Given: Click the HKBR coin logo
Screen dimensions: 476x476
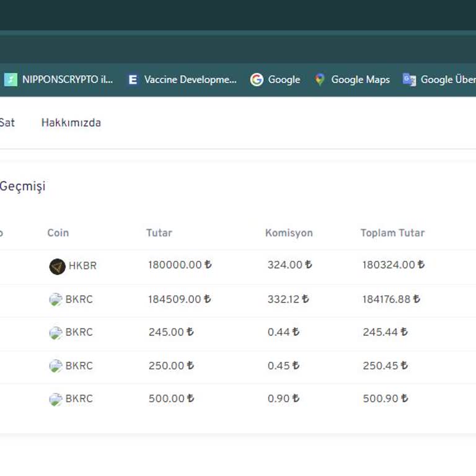Looking at the screenshot, I should tap(57, 267).
